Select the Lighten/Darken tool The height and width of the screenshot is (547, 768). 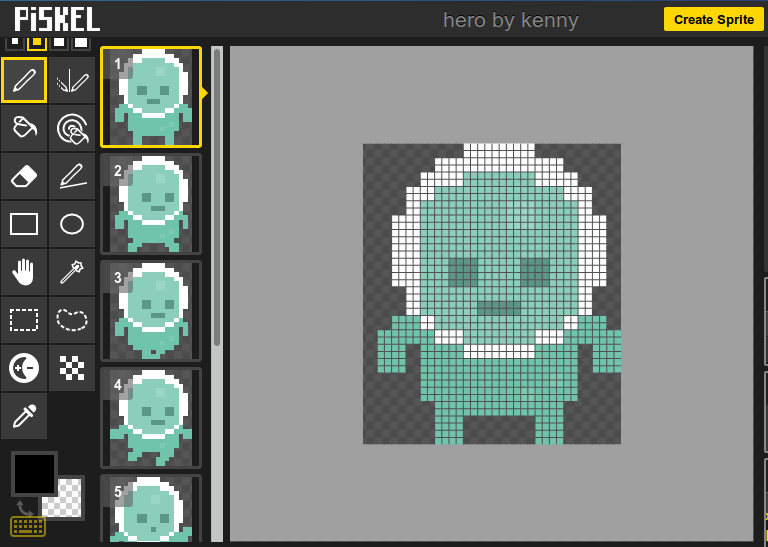24,368
